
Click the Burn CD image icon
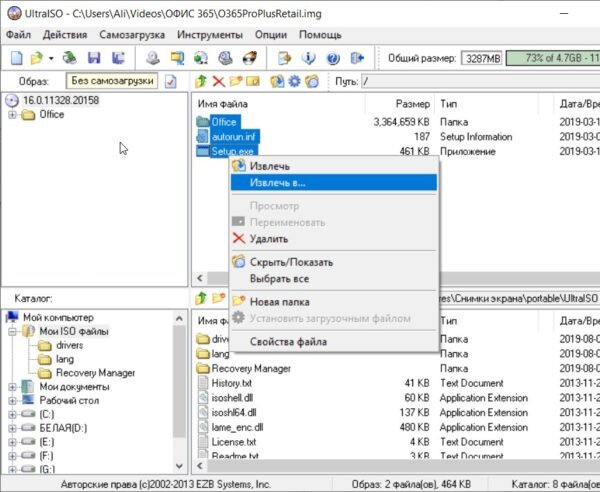pos(250,58)
